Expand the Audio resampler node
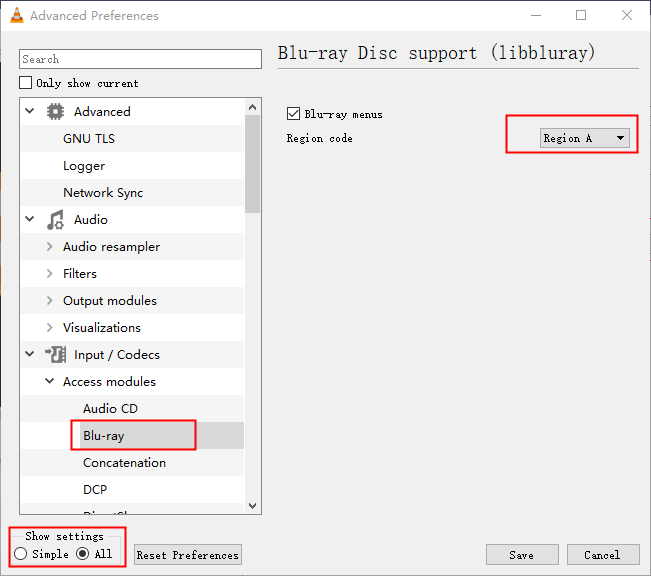 49,247
